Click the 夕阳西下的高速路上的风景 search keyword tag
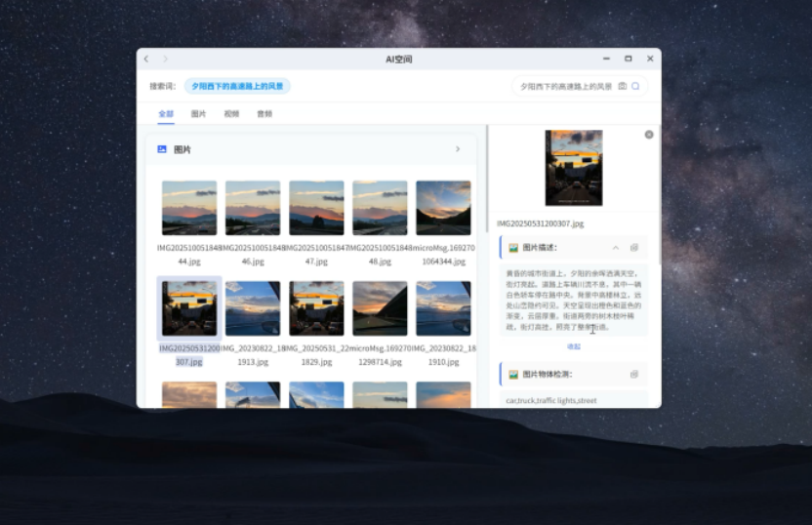This screenshot has width=812, height=525. coord(237,86)
